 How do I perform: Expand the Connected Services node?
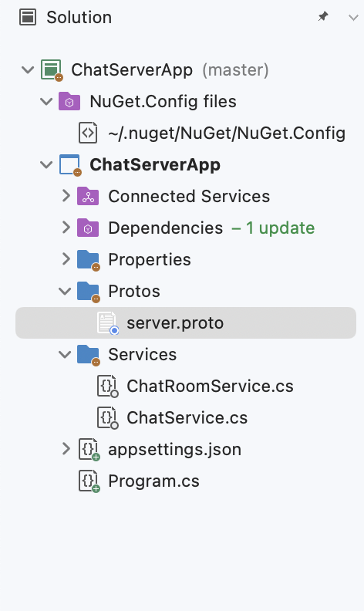pos(66,196)
